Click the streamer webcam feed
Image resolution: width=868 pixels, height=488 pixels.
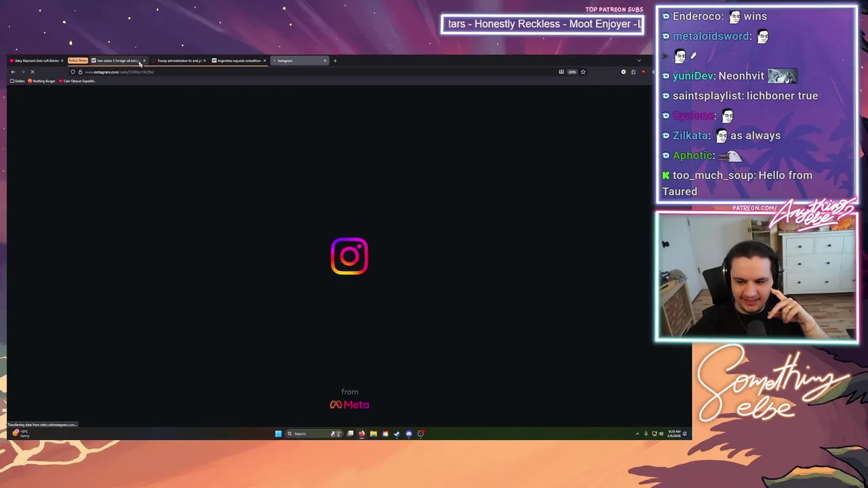coord(756,278)
